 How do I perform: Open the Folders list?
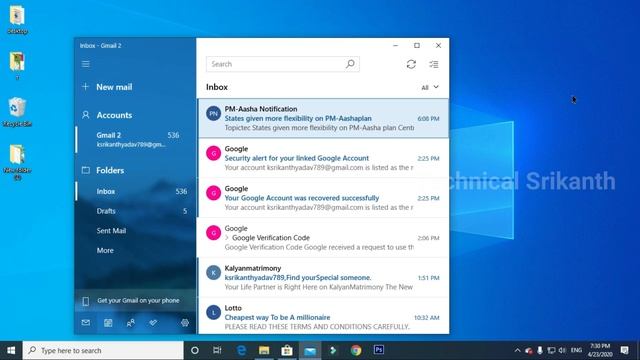(103, 170)
